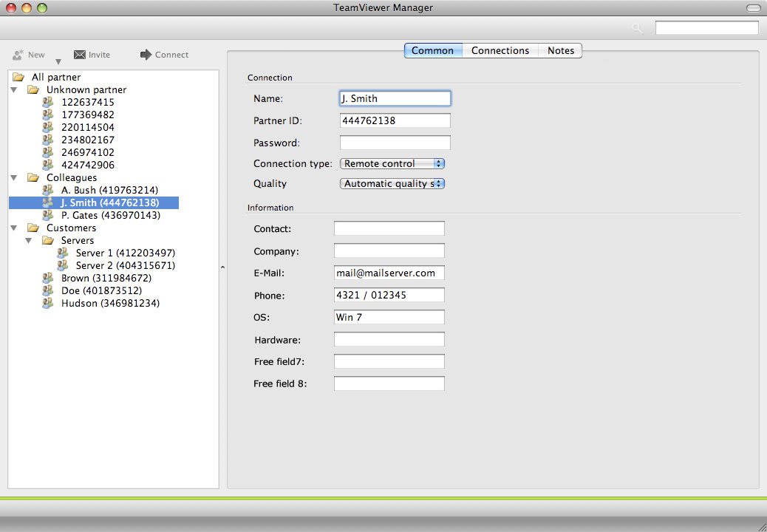Click the toolbar toggle pill in title bar
Image resolution: width=767 pixels, height=532 pixels.
click(753, 8)
